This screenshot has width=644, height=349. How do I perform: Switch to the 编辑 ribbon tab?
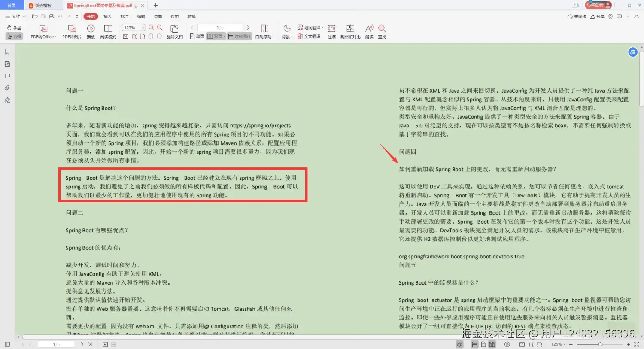coord(141,16)
